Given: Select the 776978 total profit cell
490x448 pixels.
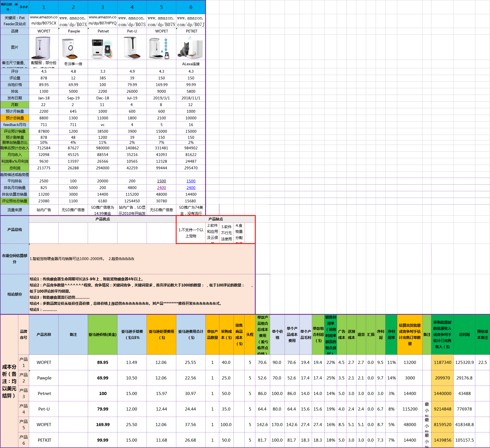Looking at the screenshot, I should 464,409.
